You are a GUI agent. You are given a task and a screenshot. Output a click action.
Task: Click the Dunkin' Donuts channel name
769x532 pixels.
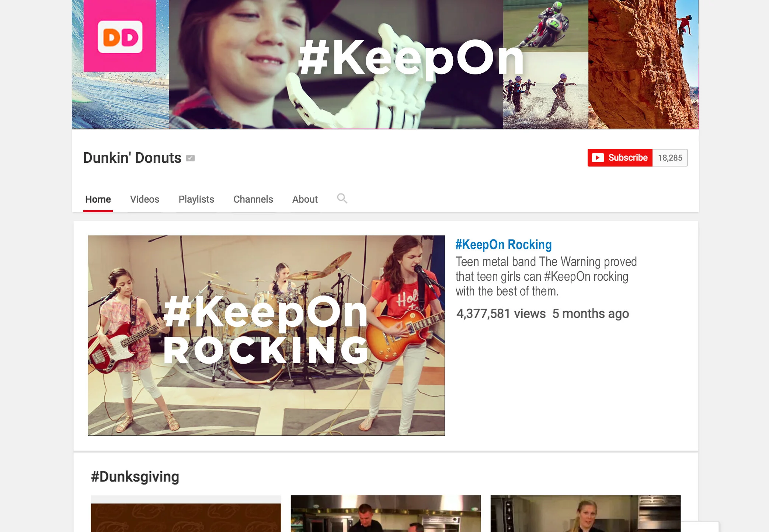coord(132,158)
